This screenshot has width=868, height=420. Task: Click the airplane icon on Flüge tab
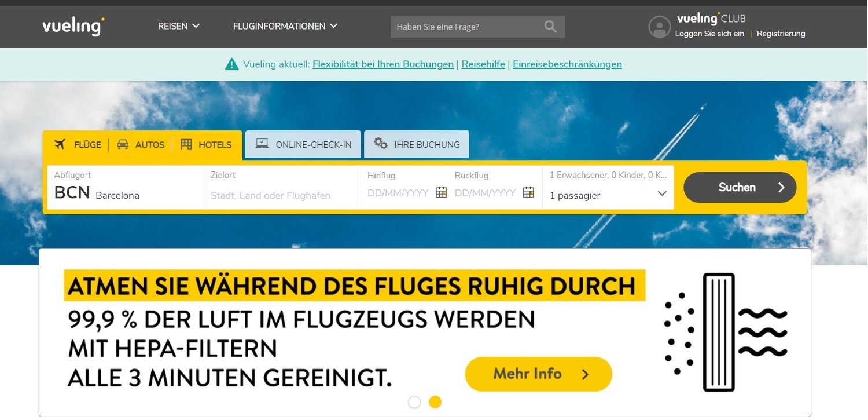(60, 144)
